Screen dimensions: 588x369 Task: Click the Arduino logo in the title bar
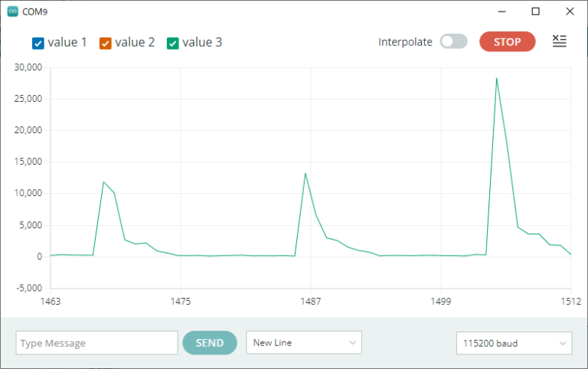12,11
